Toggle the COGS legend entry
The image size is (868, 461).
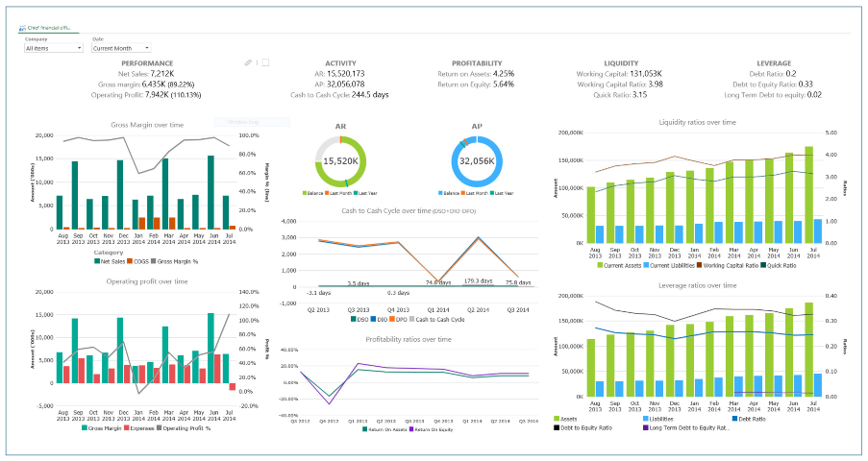tap(141, 260)
